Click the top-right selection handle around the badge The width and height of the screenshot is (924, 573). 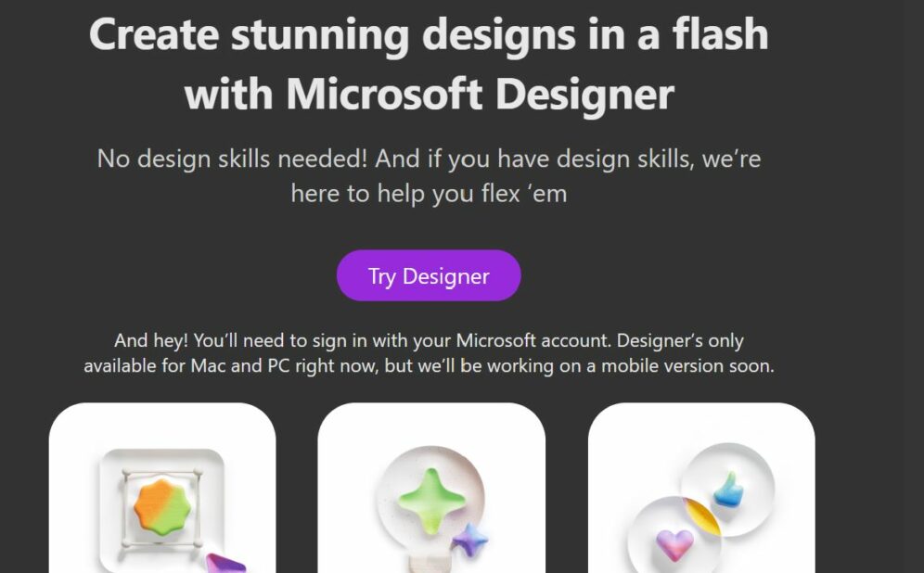[198, 472]
